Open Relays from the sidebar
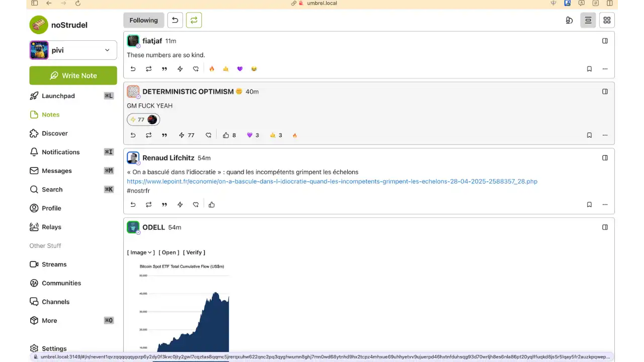 click(x=51, y=227)
